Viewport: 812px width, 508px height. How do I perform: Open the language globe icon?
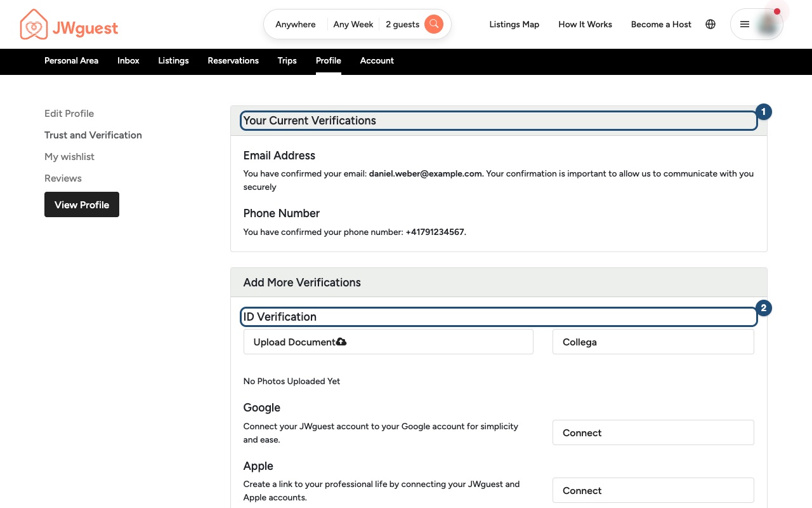(710, 24)
